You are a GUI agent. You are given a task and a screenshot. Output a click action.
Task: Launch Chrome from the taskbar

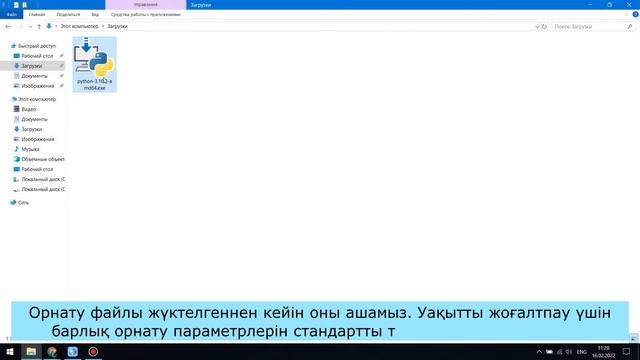pyautogui.click(x=52, y=351)
